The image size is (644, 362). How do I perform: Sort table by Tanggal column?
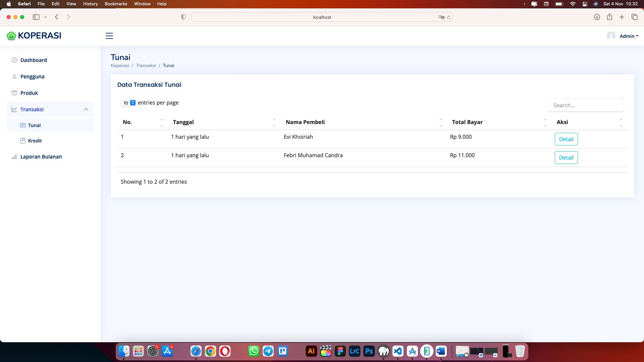pos(183,122)
